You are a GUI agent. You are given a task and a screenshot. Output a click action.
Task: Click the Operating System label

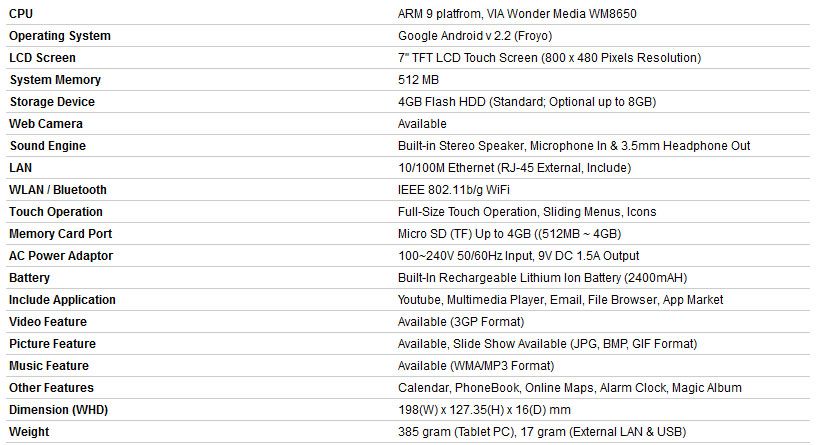point(59,36)
